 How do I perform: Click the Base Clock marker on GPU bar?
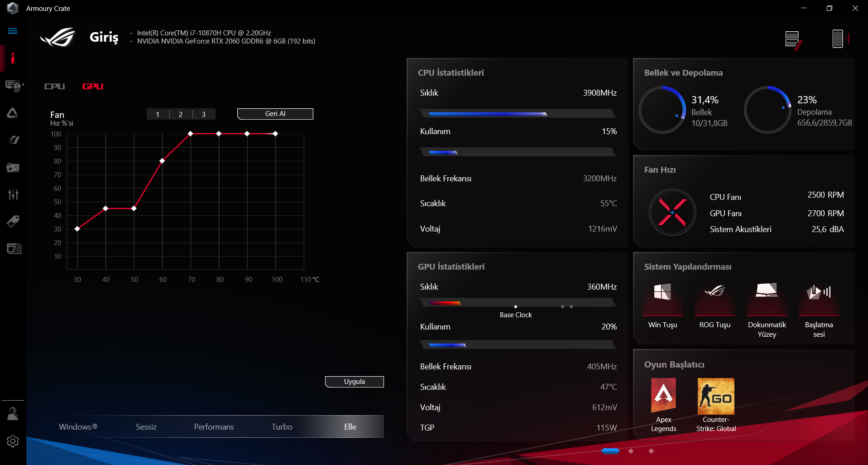[x=516, y=307]
